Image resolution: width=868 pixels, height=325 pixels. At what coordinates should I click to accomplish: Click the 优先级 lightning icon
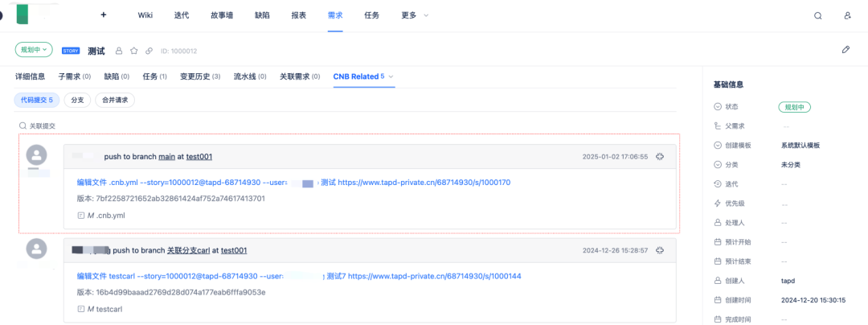pos(718,204)
